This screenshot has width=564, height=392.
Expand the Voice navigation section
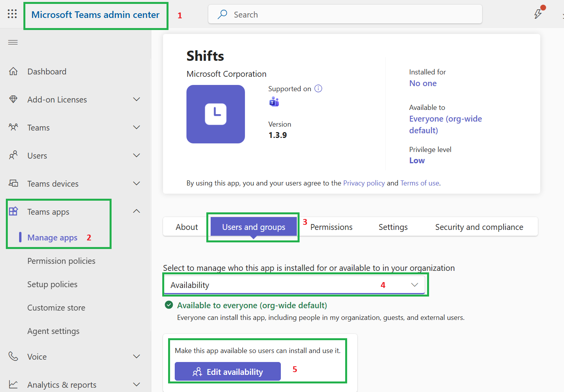137,357
